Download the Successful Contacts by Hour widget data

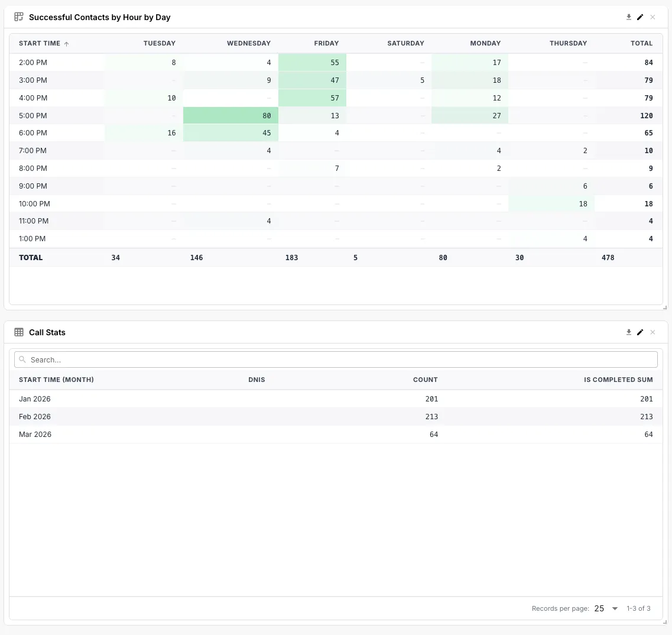(x=629, y=17)
